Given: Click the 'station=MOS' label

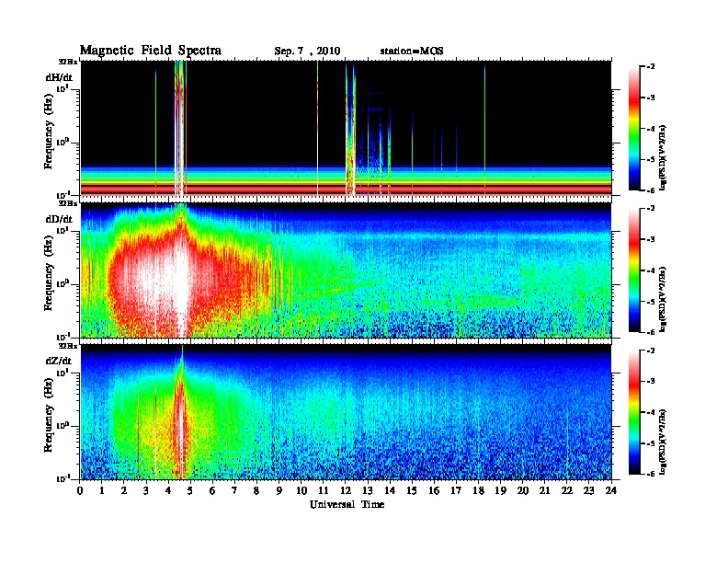Looking at the screenshot, I should coord(412,52).
